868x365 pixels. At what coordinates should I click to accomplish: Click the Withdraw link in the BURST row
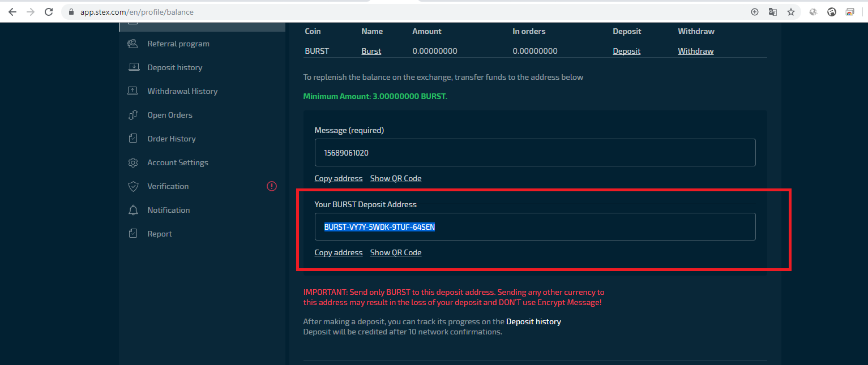coord(696,51)
